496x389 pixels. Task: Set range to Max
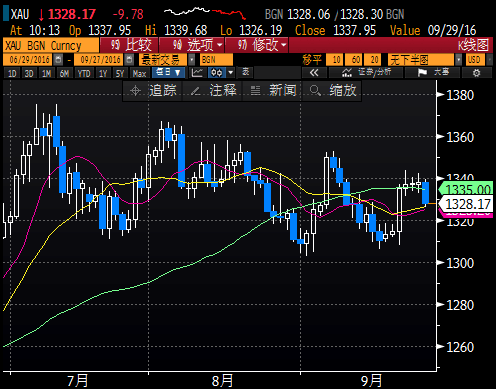139,73
